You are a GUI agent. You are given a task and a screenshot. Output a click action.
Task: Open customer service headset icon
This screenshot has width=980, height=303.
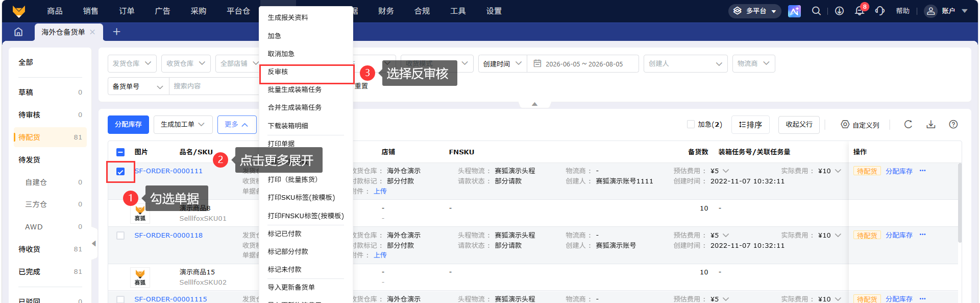tap(880, 11)
